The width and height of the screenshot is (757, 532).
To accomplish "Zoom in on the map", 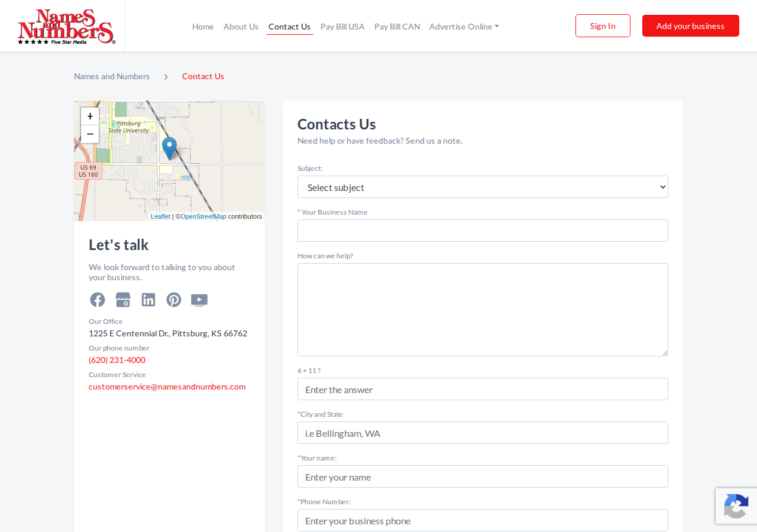I will coord(90,116).
